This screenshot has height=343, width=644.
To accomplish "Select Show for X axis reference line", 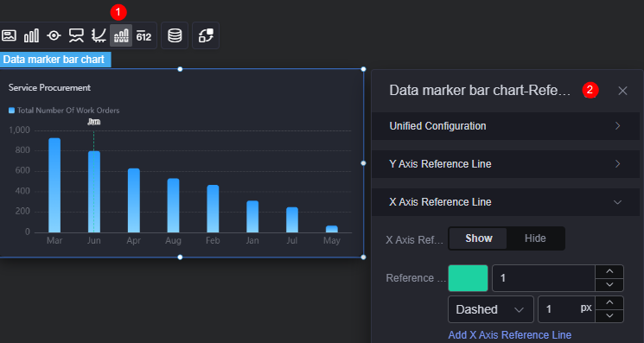I will (479, 238).
